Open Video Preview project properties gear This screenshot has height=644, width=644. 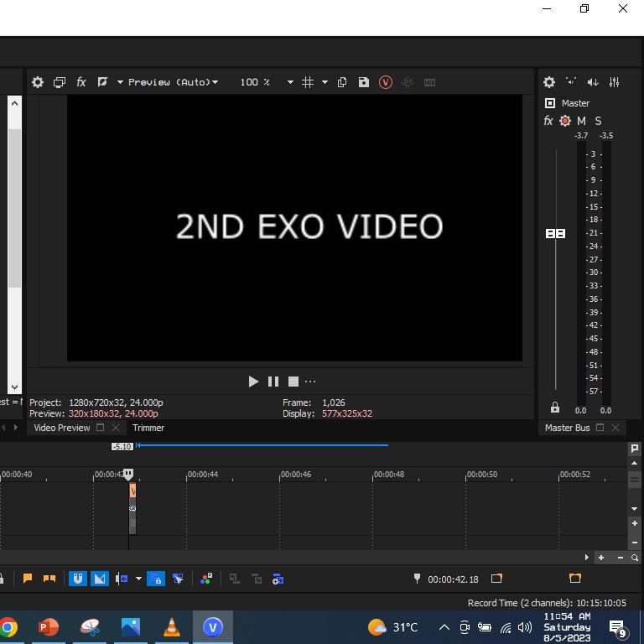[38, 82]
